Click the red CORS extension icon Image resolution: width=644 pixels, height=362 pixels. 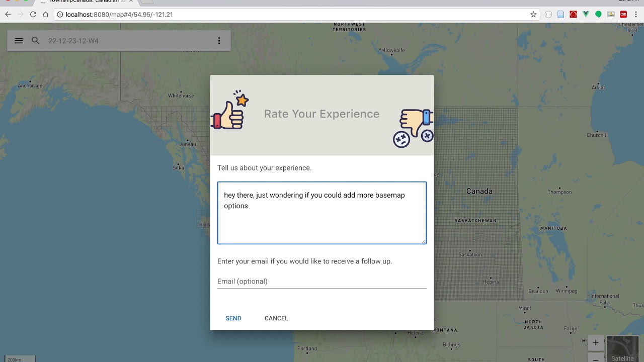pos(623,15)
